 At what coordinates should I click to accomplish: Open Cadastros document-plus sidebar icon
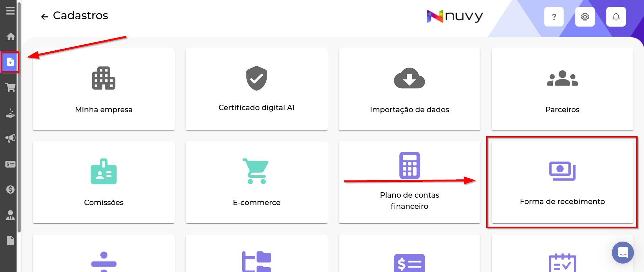click(x=10, y=62)
